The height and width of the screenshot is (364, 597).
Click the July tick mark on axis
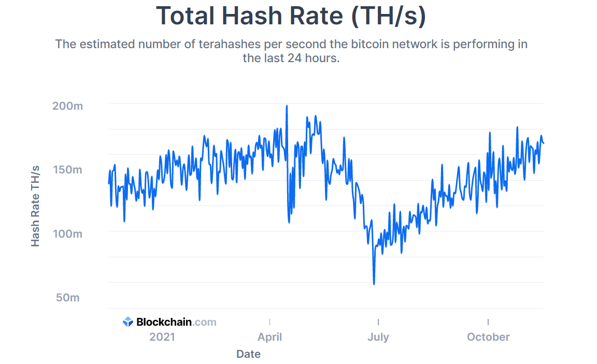coord(378,322)
